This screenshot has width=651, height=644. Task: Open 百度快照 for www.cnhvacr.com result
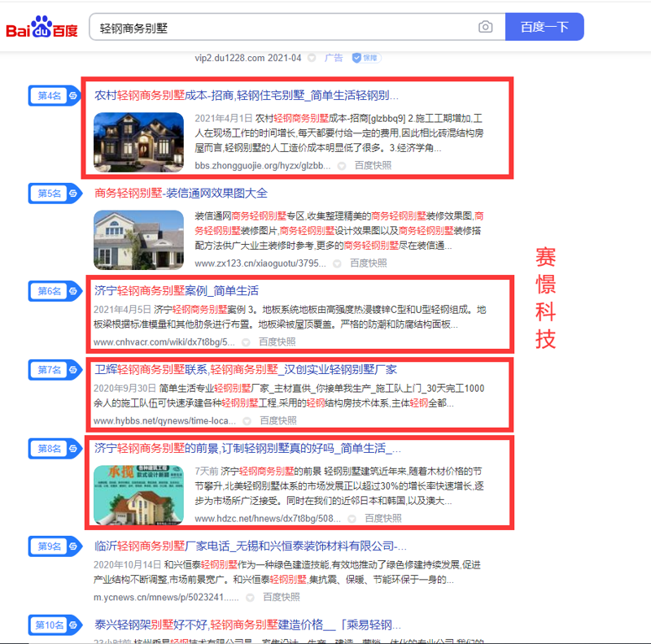point(277,342)
